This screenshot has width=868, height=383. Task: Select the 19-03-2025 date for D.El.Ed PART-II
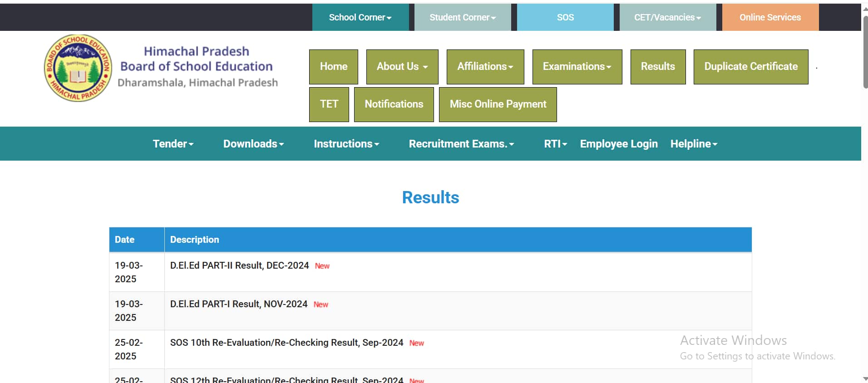[x=128, y=272]
